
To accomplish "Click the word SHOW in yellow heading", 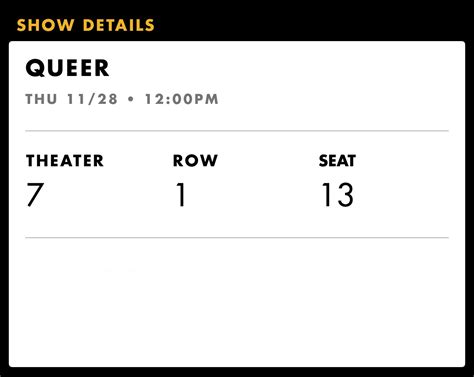I will (x=45, y=25).
